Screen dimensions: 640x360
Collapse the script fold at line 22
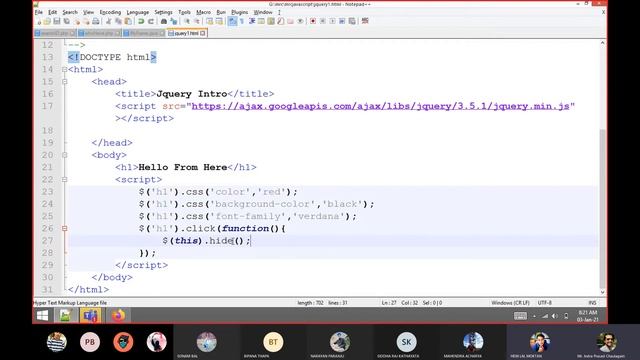[64, 180]
